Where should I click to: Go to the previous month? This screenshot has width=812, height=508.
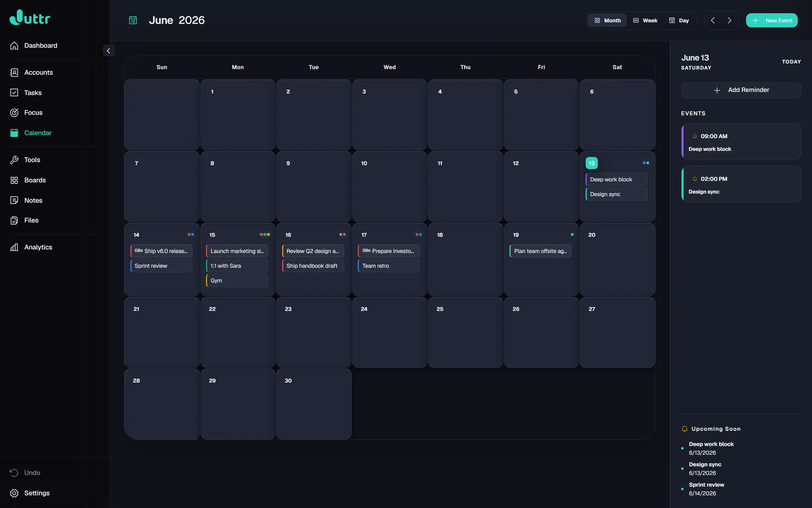click(713, 20)
